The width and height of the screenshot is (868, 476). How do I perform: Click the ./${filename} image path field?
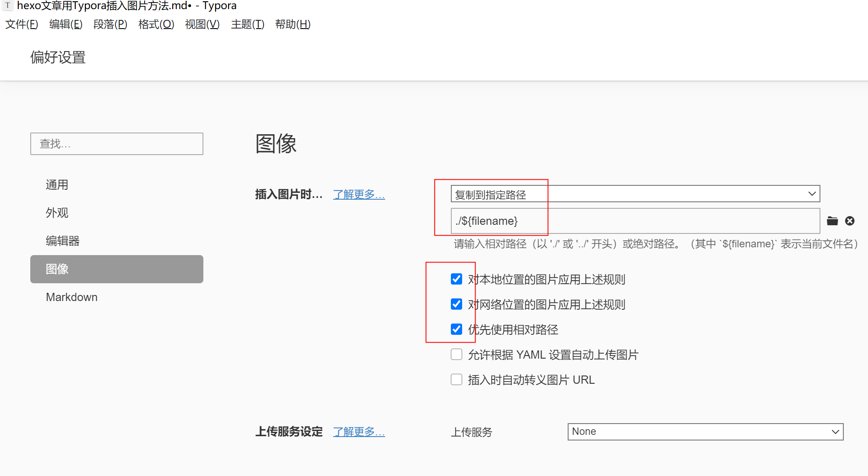[x=635, y=221]
